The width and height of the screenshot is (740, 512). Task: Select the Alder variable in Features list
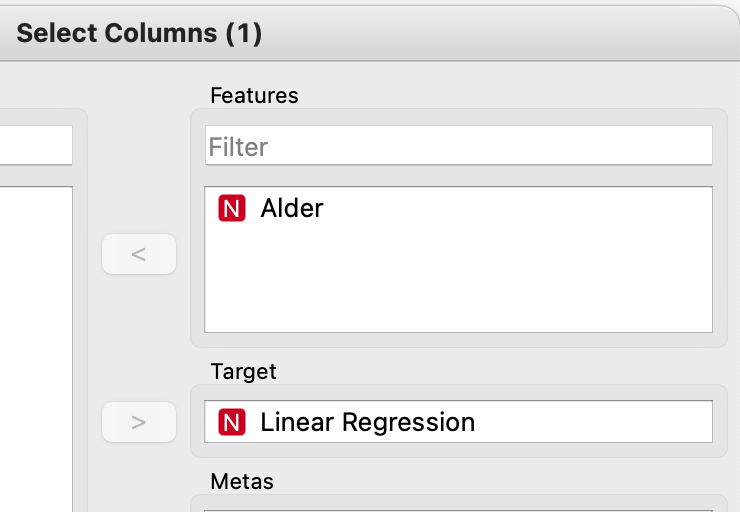tap(292, 209)
